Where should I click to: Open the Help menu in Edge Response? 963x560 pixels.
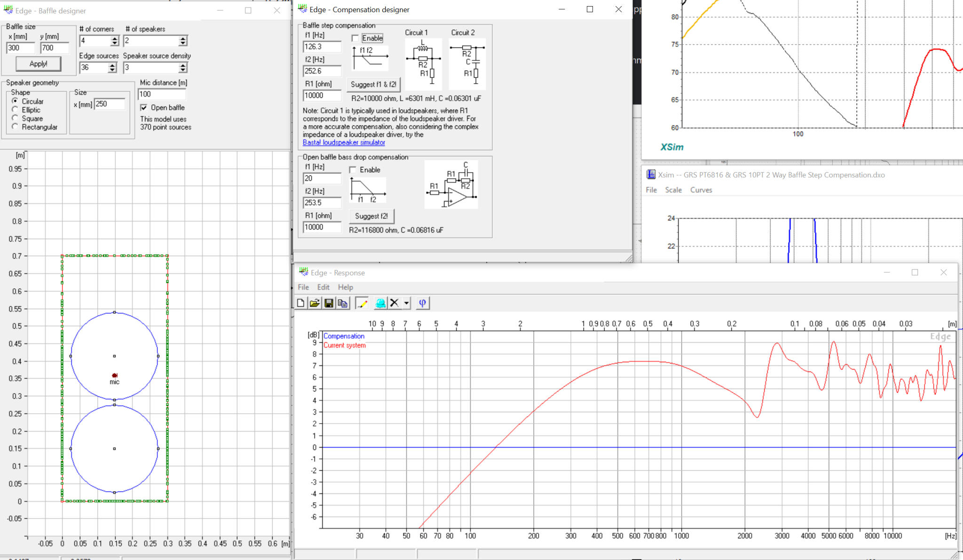pyautogui.click(x=345, y=287)
